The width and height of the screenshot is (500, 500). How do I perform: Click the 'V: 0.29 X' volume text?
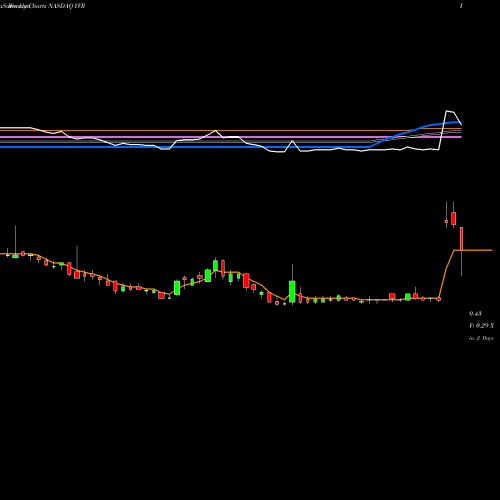(x=482, y=326)
